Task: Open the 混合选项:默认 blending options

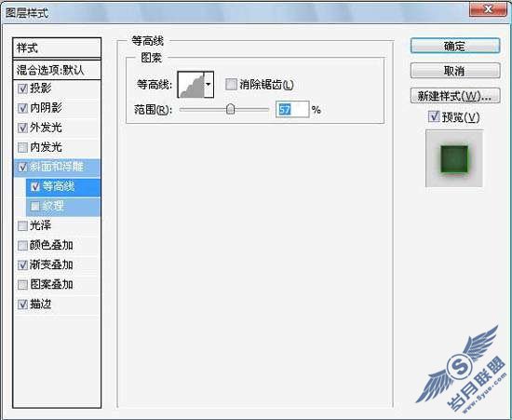Action: pyautogui.click(x=57, y=70)
